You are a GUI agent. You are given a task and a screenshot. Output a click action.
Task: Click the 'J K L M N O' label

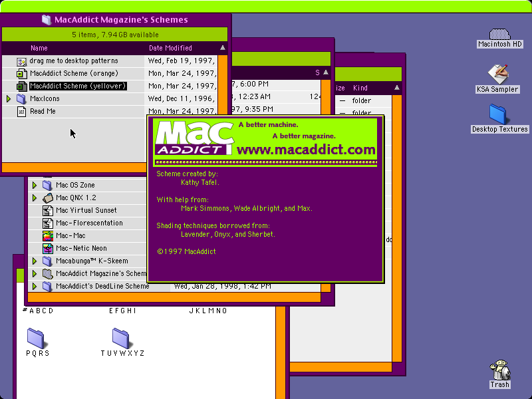pyautogui.click(x=208, y=311)
